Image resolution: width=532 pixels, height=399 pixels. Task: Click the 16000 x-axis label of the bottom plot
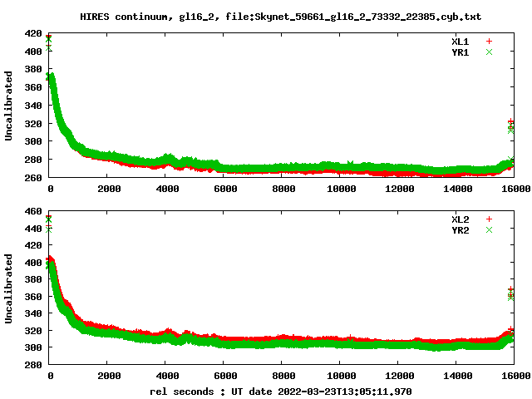pos(516,376)
